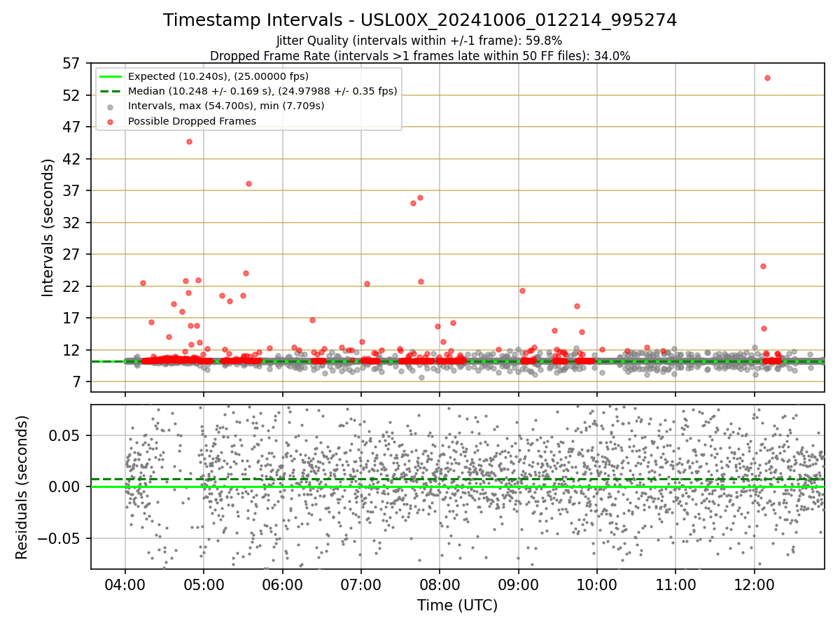This screenshot has width=840, height=630.
Task: Click the plot title 'Timestamp Intervals - USL00X_20241006_012214_995274'
Action: (x=420, y=20)
